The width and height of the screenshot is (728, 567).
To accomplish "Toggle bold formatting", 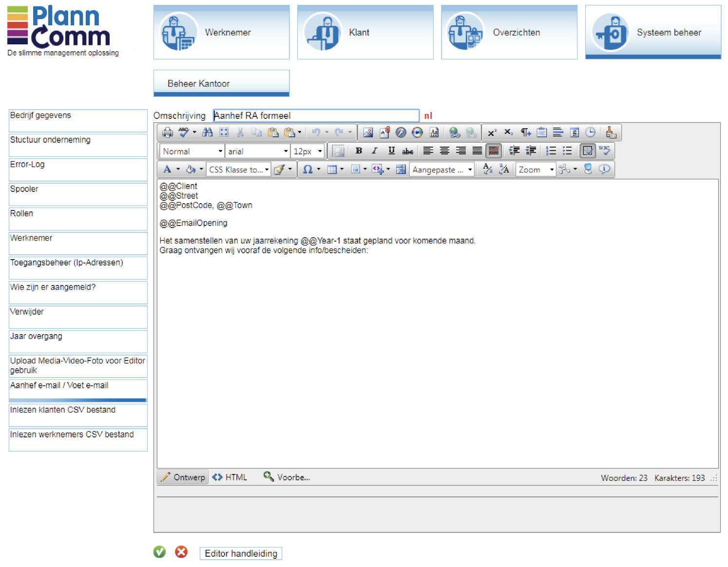I will (x=359, y=151).
